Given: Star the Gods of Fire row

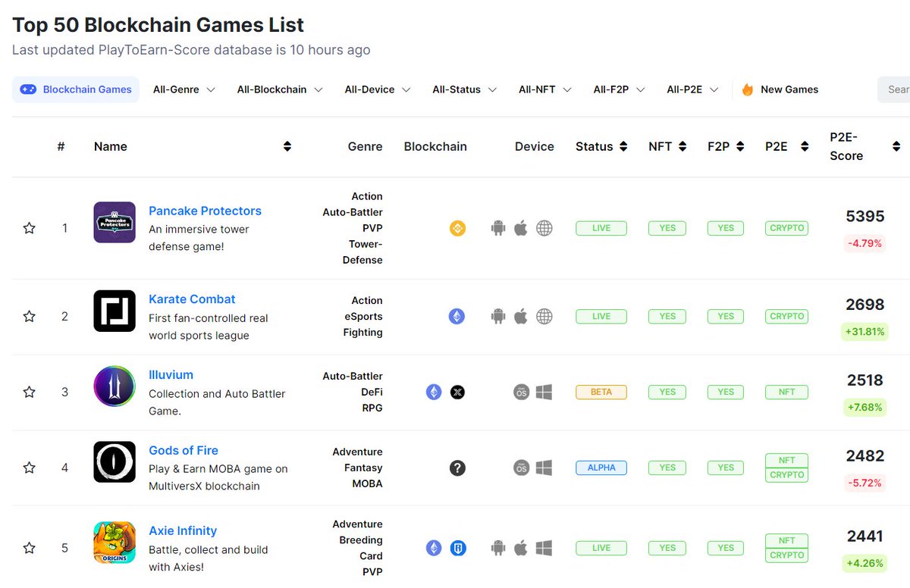Looking at the screenshot, I should tap(29, 468).
